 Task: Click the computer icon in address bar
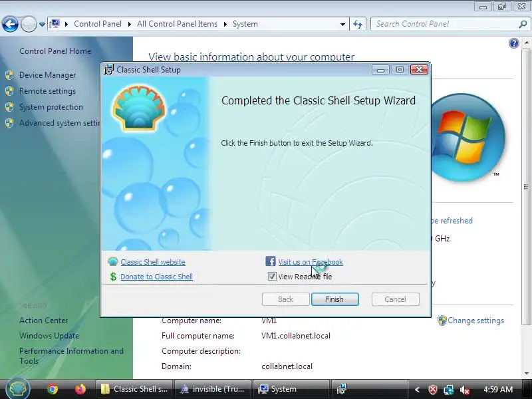pyautogui.click(x=55, y=24)
